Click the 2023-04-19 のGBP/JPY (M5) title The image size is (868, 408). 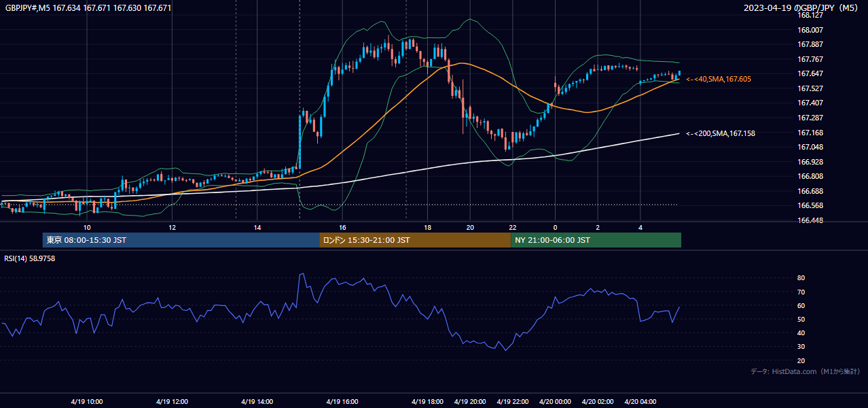click(x=802, y=7)
